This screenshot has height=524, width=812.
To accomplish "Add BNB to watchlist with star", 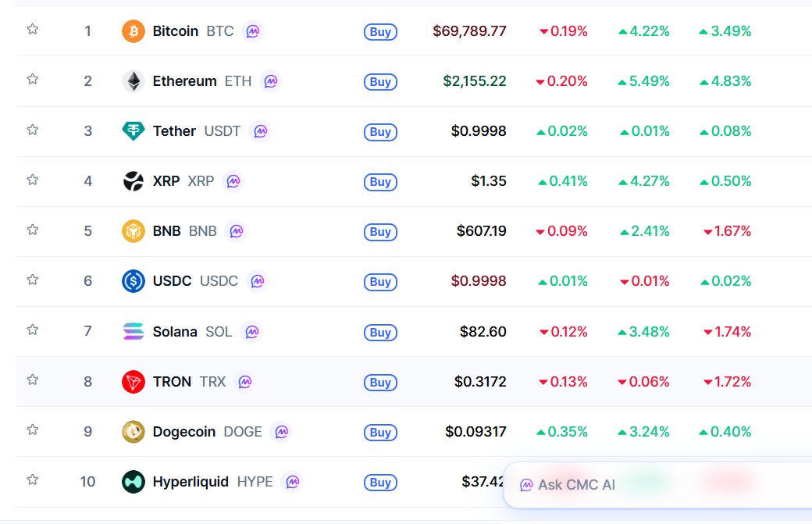I will tap(33, 230).
